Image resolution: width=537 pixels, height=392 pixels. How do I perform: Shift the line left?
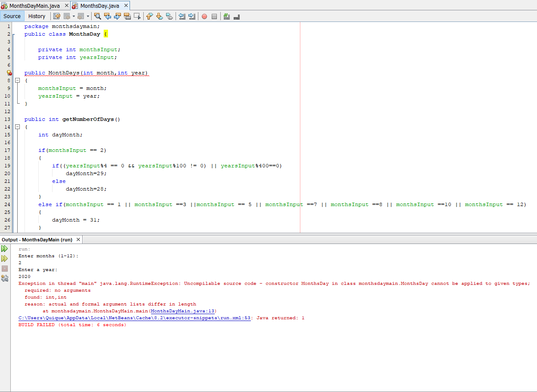tap(182, 16)
